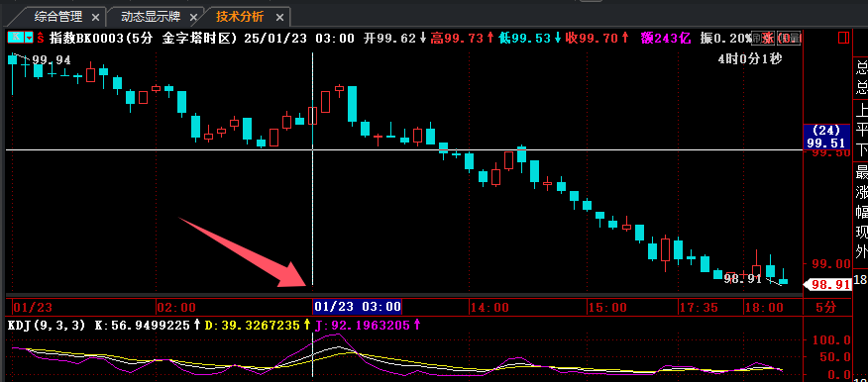Image resolution: width=868 pixels, height=382 pixels.
Task: Click the 刷新 button in chart header
Action: coord(763,39)
